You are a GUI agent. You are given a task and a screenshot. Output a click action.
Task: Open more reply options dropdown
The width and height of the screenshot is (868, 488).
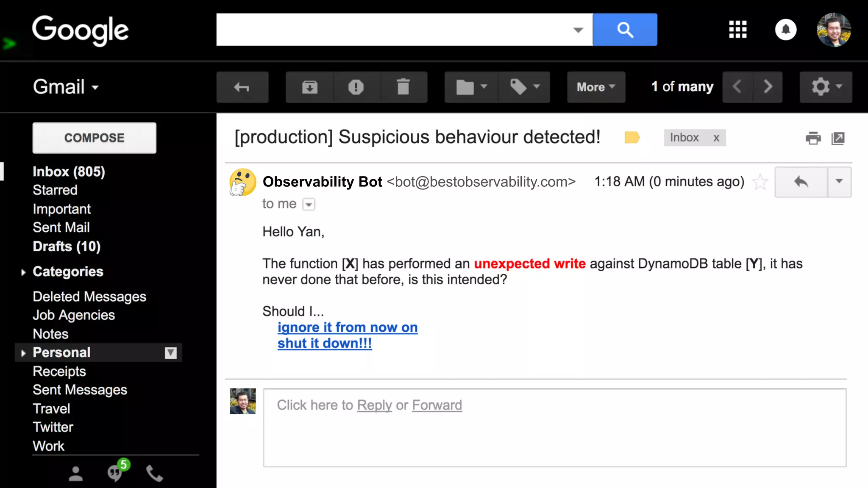(x=839, y=182)
